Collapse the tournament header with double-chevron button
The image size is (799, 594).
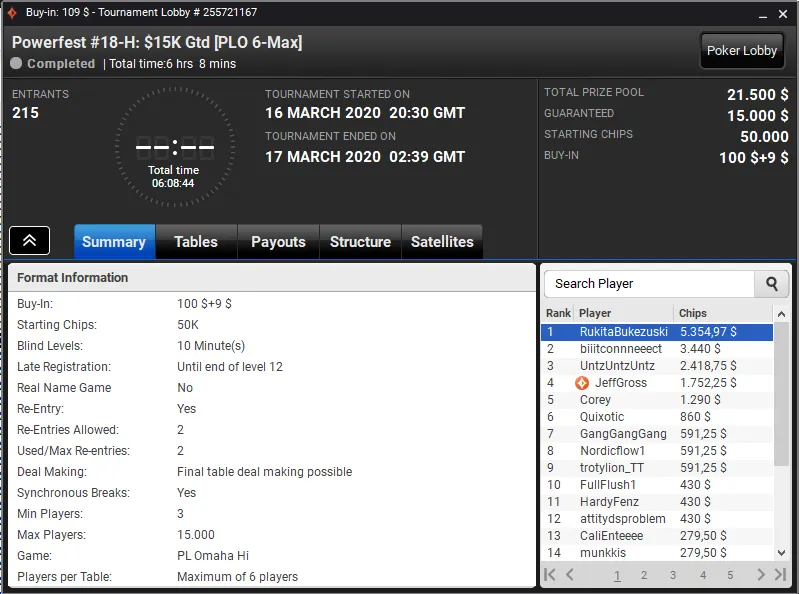click(30, 241)
